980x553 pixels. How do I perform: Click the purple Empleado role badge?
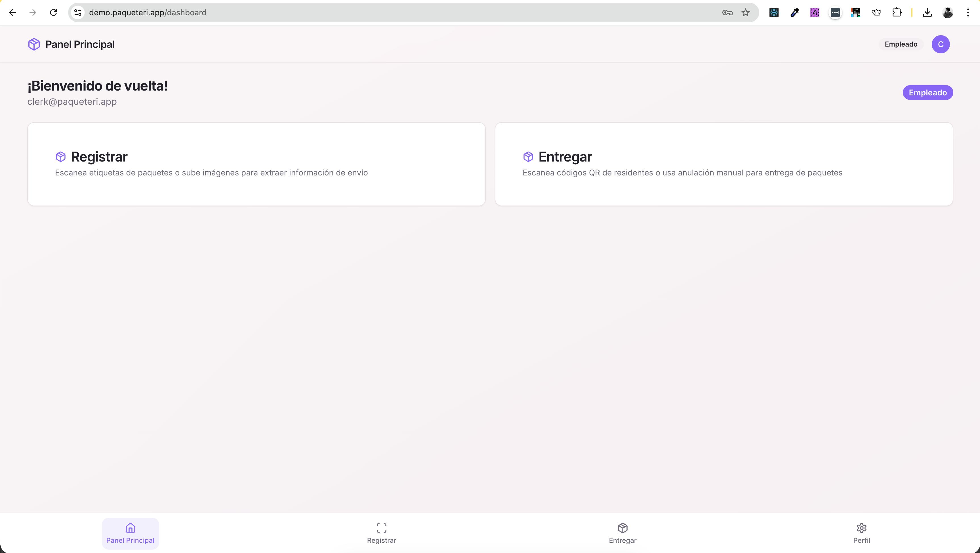click(928, 93)
